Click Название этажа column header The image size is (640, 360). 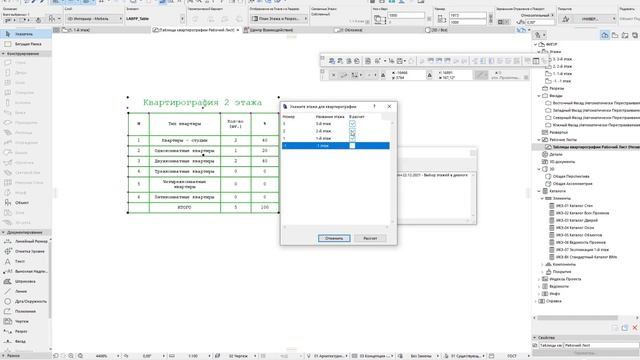coord(330,117)
